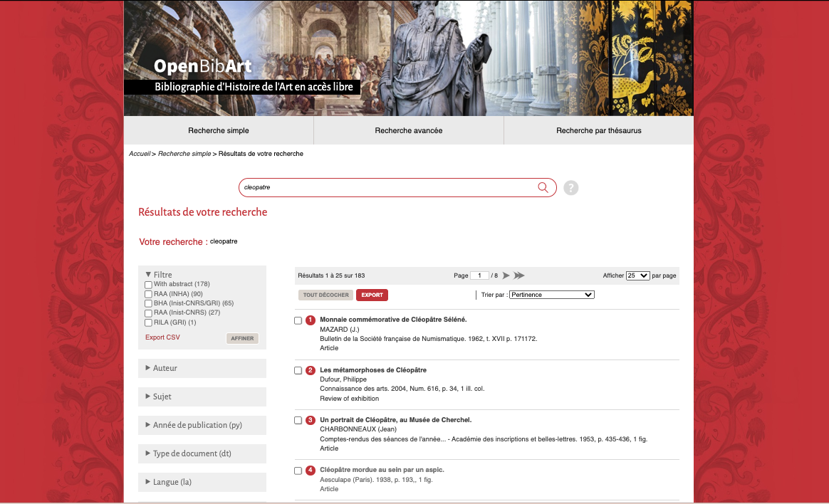Go to next results page arrow
The width and height of the screenshot is (829, 504).
pyautogui.click(x=506, y=275)
